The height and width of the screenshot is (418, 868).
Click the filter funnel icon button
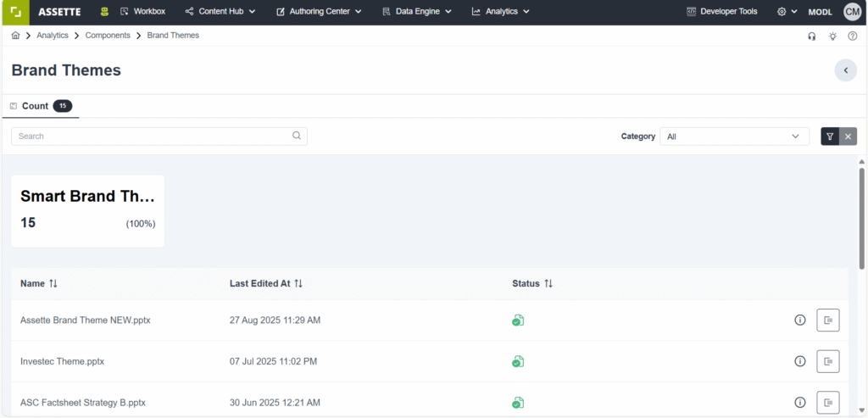point(830,137)
